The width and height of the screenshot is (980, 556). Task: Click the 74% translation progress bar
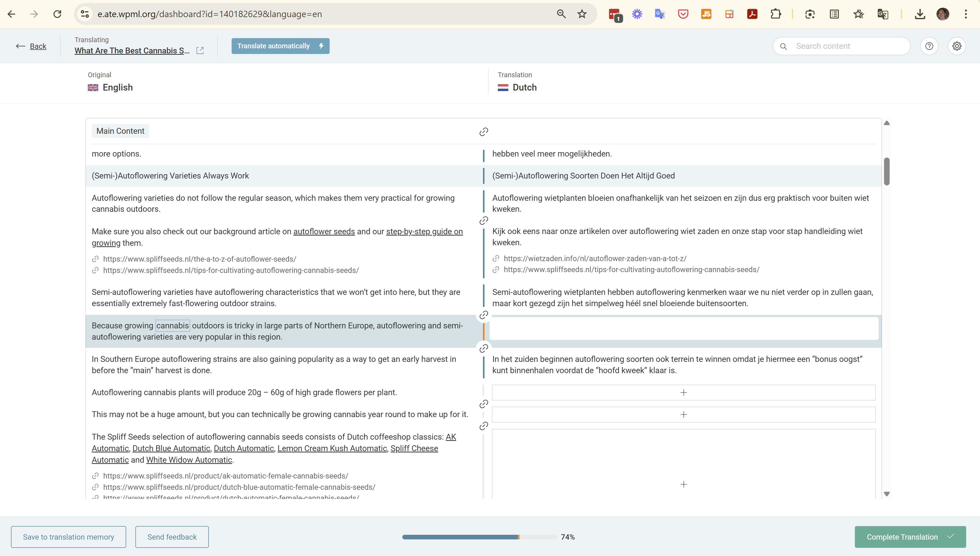(479, 537)
